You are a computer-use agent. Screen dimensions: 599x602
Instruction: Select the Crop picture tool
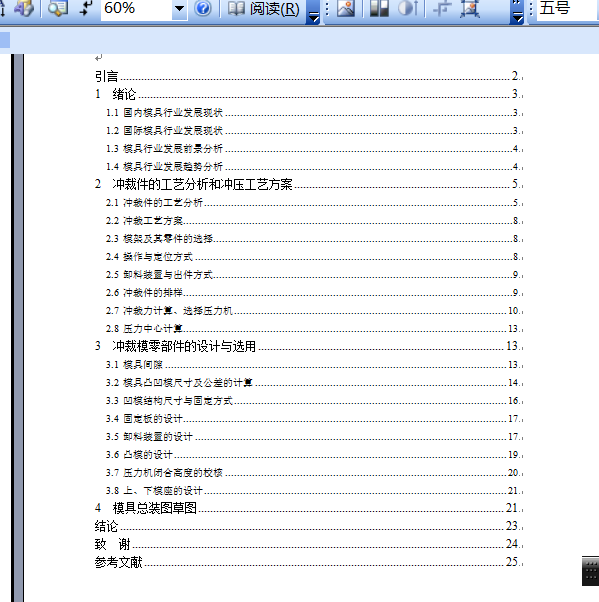click(442, 8)
